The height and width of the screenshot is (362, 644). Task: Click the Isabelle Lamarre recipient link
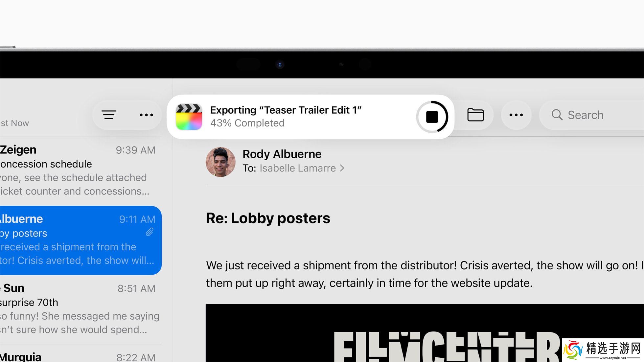pos(297,168)
